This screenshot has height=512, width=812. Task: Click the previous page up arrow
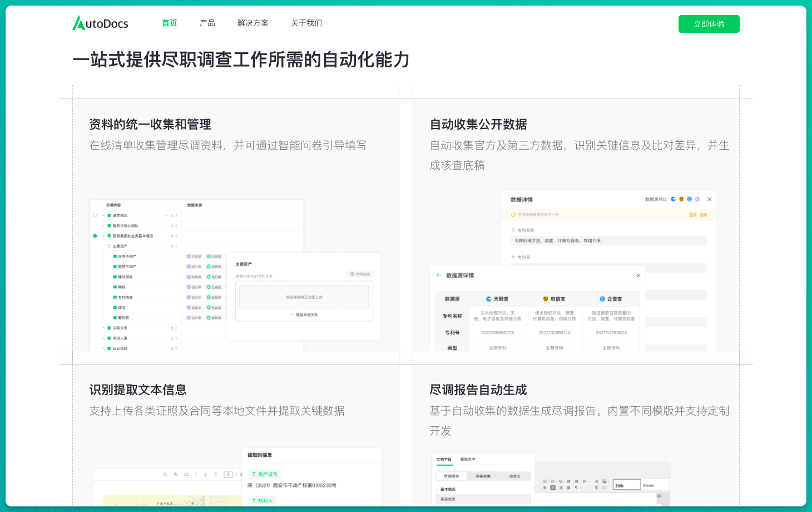click(x=216, y=474)
